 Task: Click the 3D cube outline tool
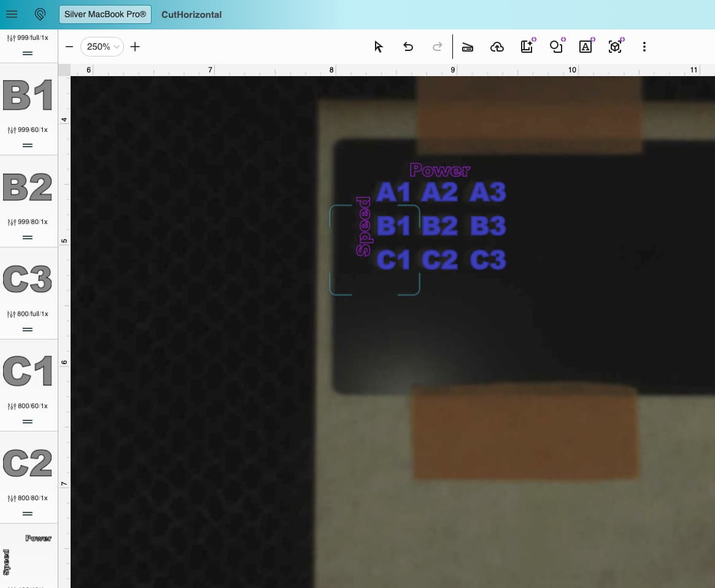coord(615,47)
